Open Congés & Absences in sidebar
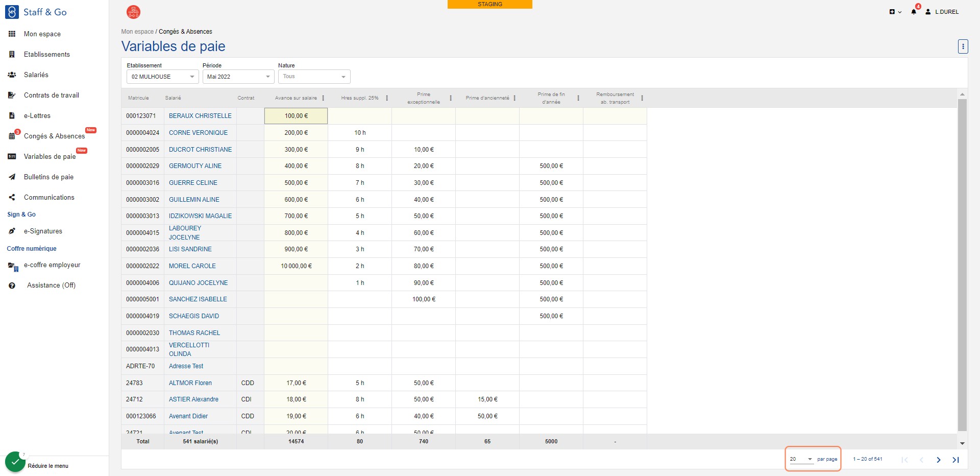The width and height of the screenshot is (980, 476). point(55,136)
